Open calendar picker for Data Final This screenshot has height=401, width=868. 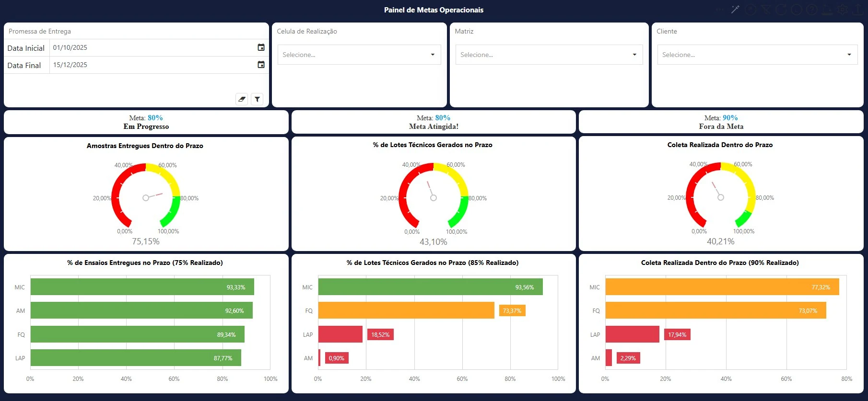tap(261, 65)
